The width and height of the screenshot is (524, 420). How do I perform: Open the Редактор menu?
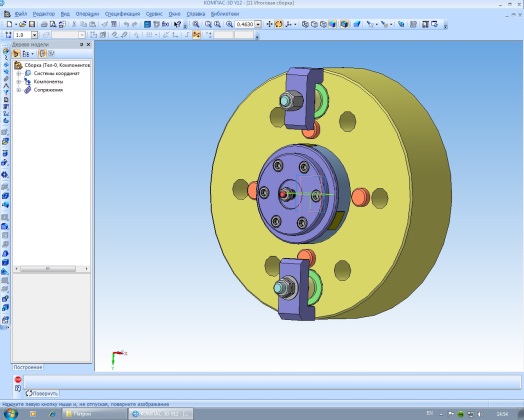44,14
